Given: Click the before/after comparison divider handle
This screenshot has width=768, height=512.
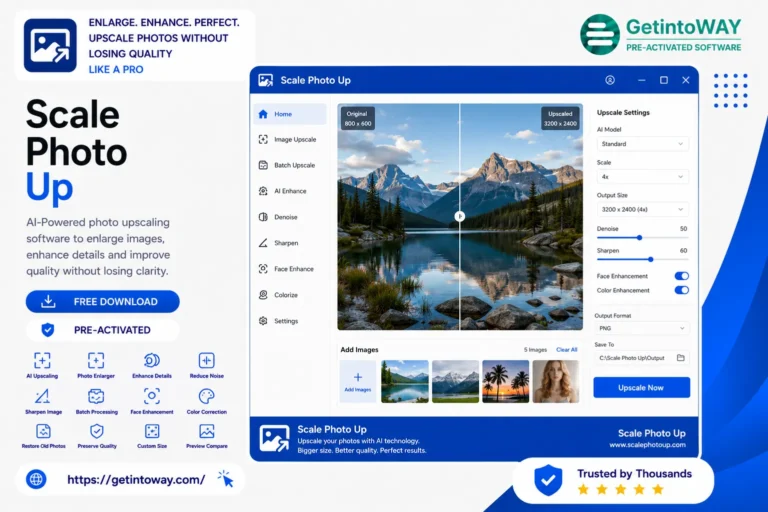Looking at the screenshot, I should [x=459, y=216].
